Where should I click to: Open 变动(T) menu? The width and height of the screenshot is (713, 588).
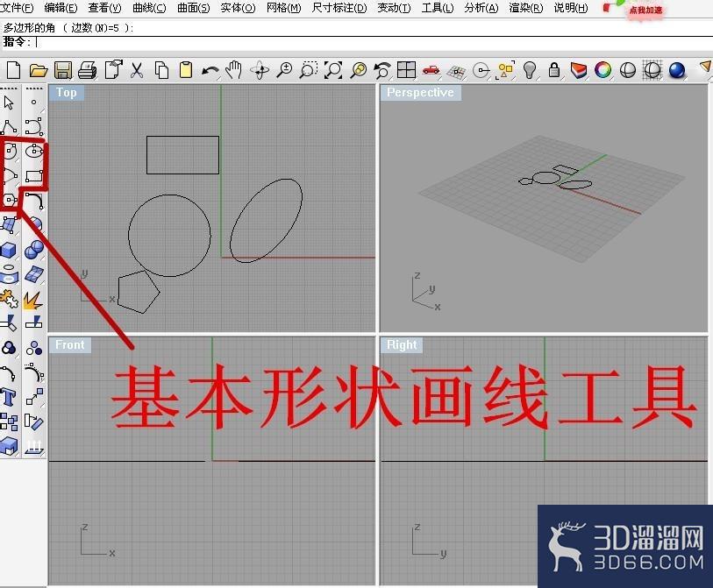click(x=394, y=8)
